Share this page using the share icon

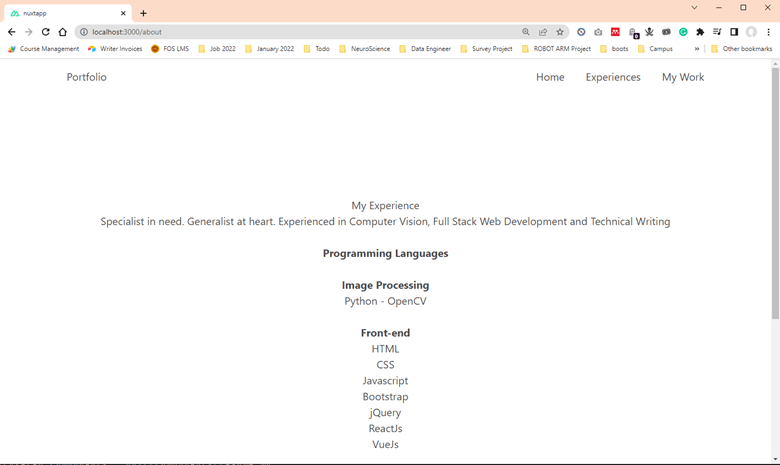(543, 32)
